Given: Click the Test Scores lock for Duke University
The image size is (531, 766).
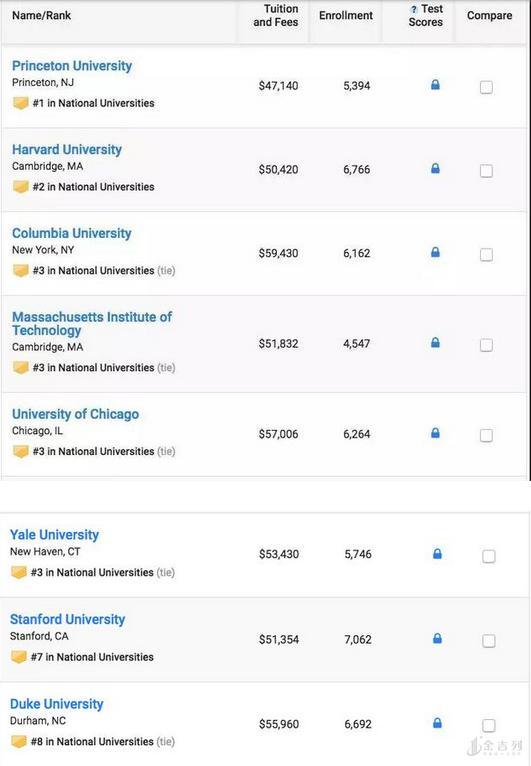Looking at the screenshot, I should 437,723.
